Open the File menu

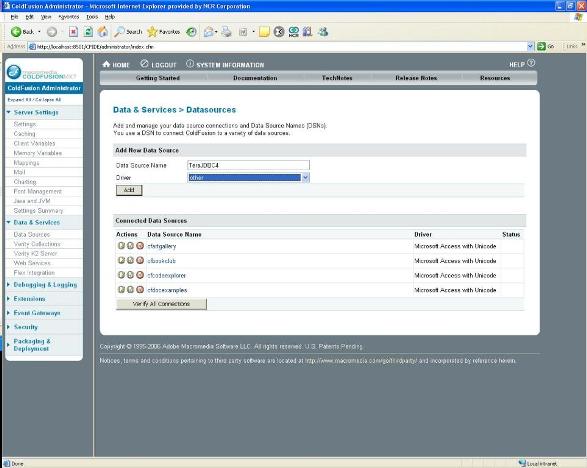click(x=14, y=17)
